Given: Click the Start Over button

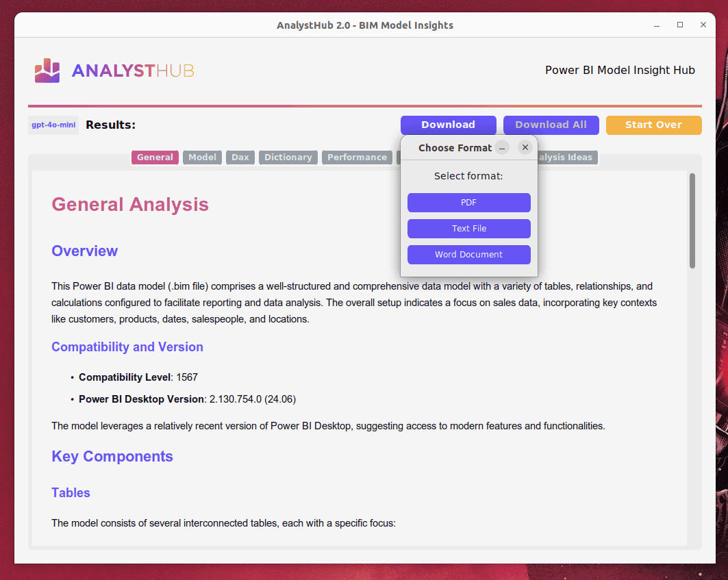Looking at the screenshot, I should click(x=654, y=125).
